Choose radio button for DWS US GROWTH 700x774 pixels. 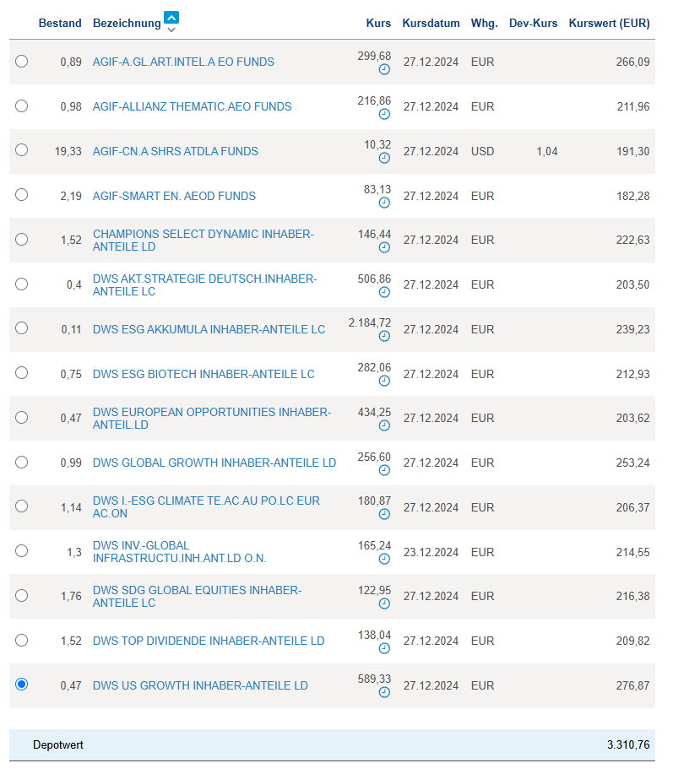point(22,685)
